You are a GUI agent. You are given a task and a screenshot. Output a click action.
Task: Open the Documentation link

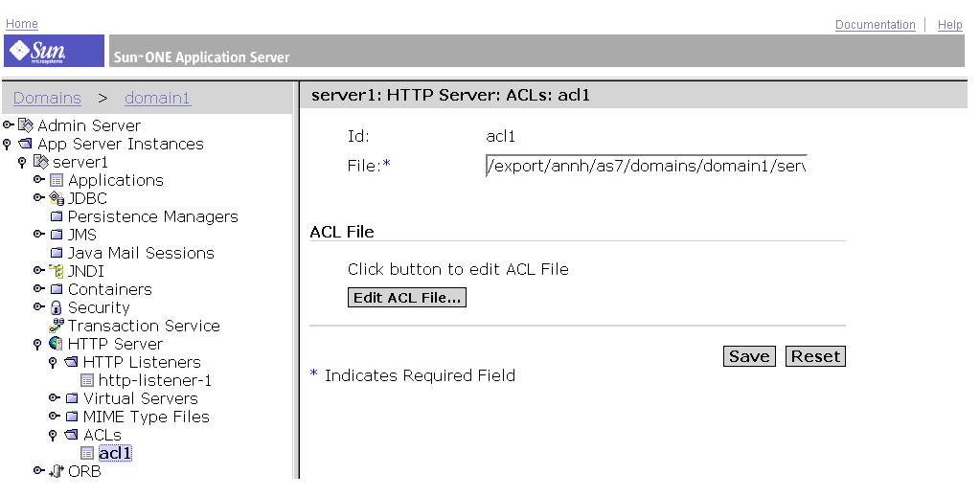pos(875,24)
